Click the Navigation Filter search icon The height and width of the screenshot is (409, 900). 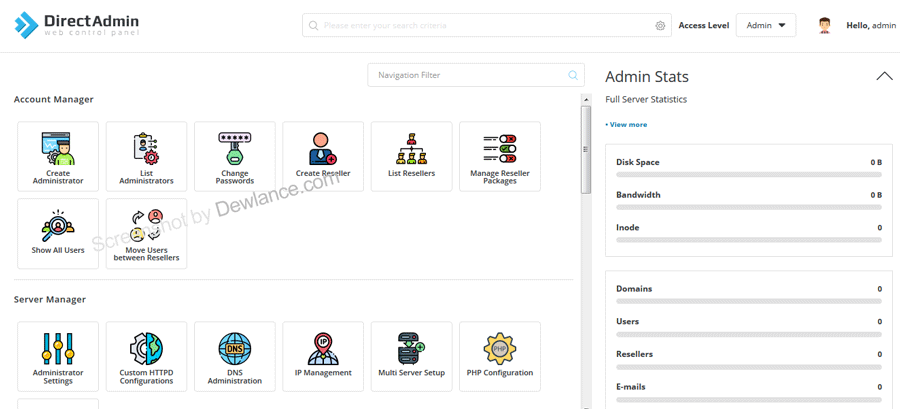pyautogui.click(x=573, y=75)
